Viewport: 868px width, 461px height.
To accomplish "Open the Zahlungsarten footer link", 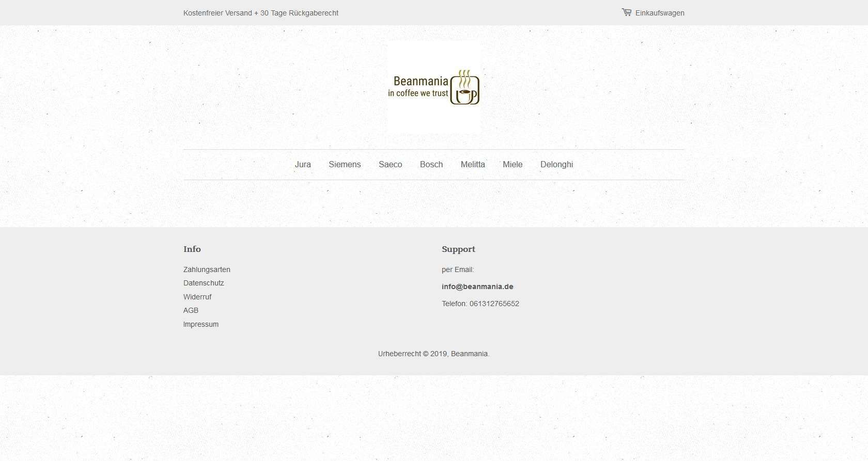I will 207,269.
